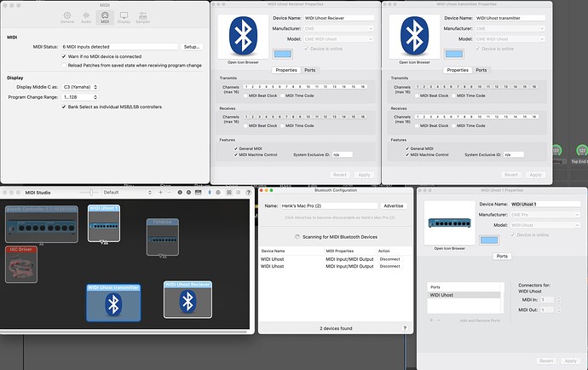Select WIDI Uhost Reciever Bluetooth device in MIDI Studio

point(187,300)
